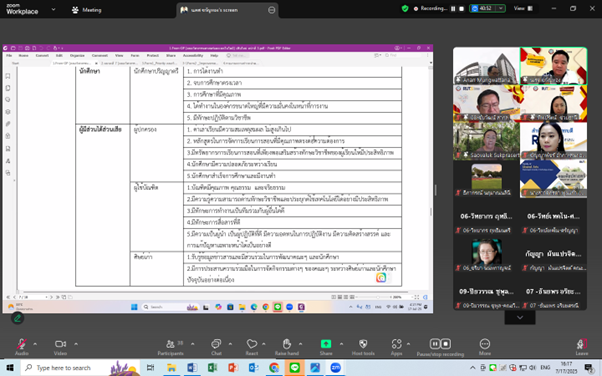602x376 pixels.
Task: Expand video options arrow
Action: 76,344
